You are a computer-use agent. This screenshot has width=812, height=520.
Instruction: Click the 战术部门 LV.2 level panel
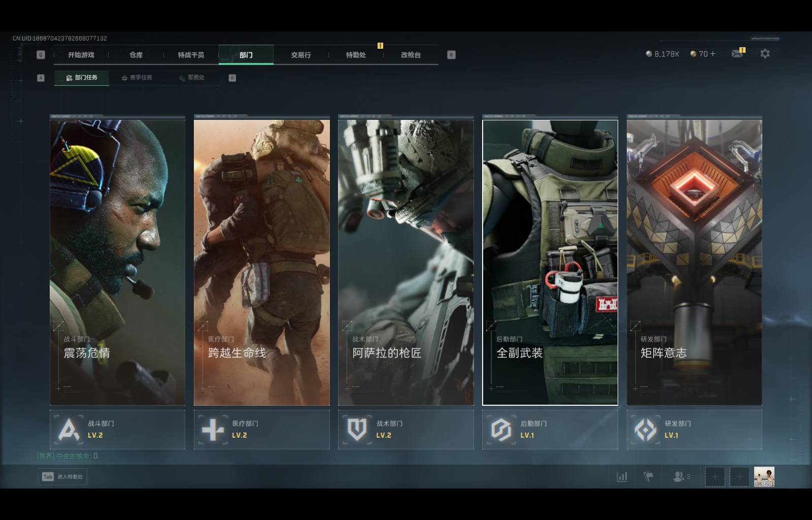[406, 430]
